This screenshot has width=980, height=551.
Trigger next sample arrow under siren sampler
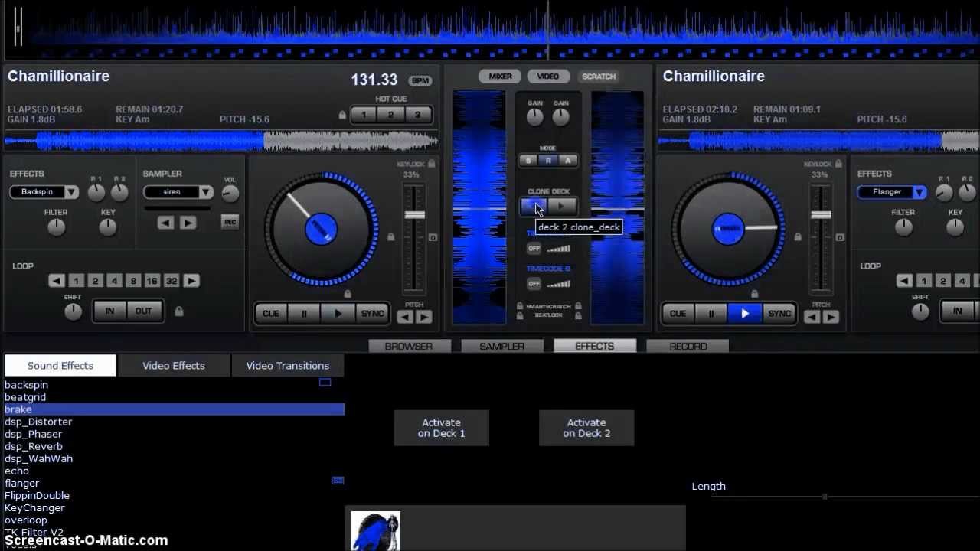188,223
